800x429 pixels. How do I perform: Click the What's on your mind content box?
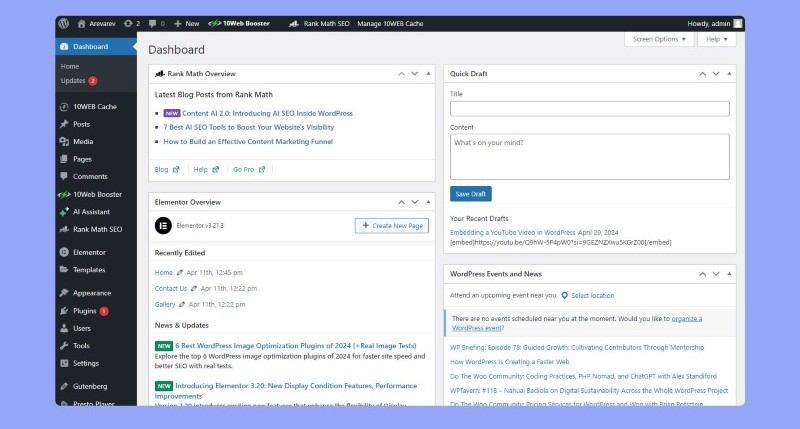[x=589, y=157]
